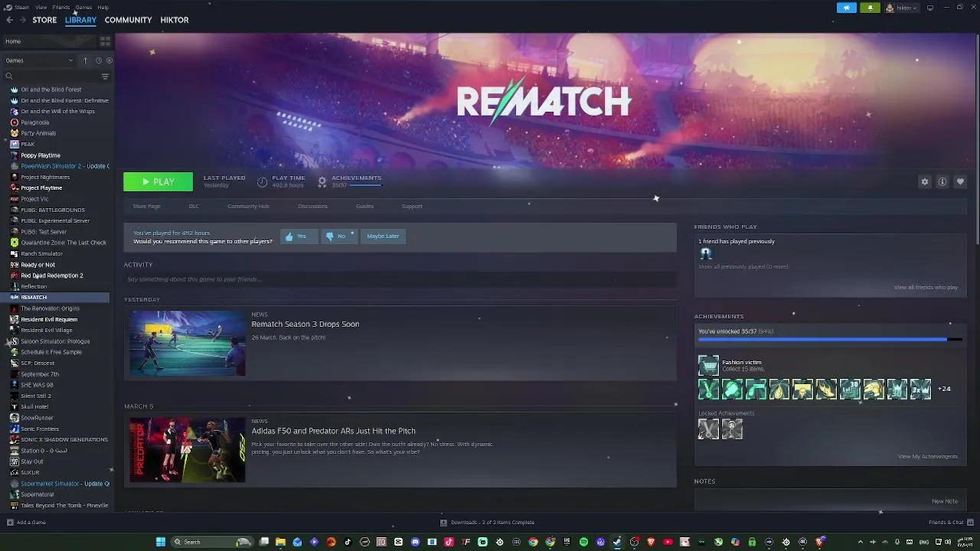Create a New Note

click(945, 501)
